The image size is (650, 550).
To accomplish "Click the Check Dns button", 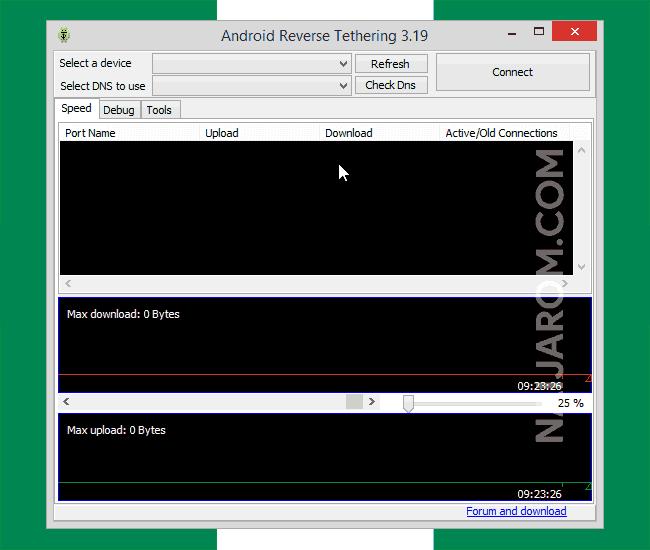I will coord(391,85).
